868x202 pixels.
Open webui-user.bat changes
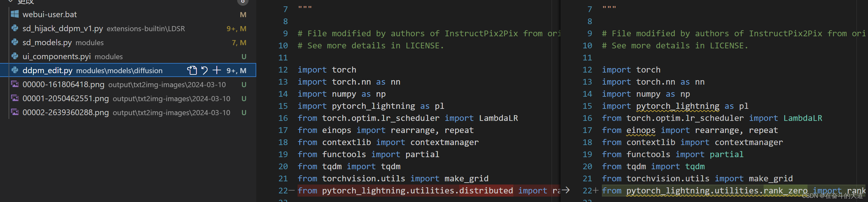click(x=50, y=15)
